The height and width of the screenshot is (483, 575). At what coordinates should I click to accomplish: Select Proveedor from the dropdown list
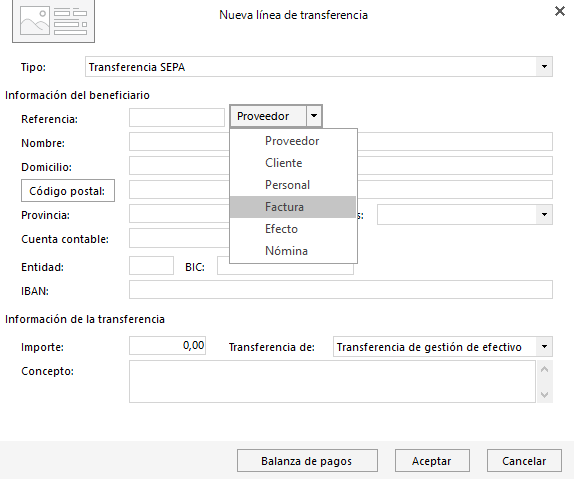(293, 141)
